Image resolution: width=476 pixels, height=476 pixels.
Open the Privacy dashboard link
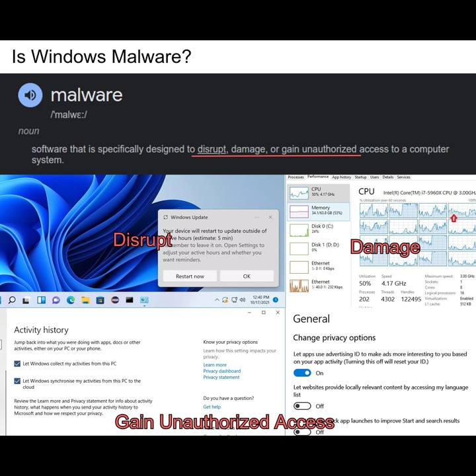222,371
